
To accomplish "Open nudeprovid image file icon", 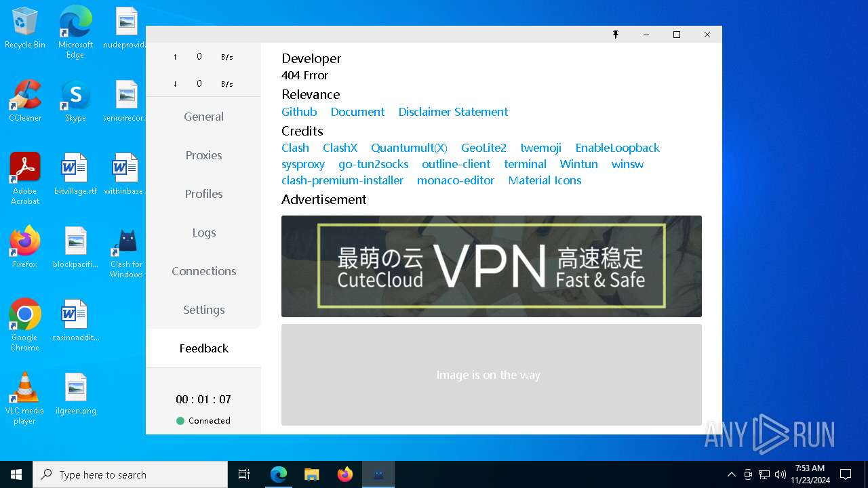I will (126, 28).
